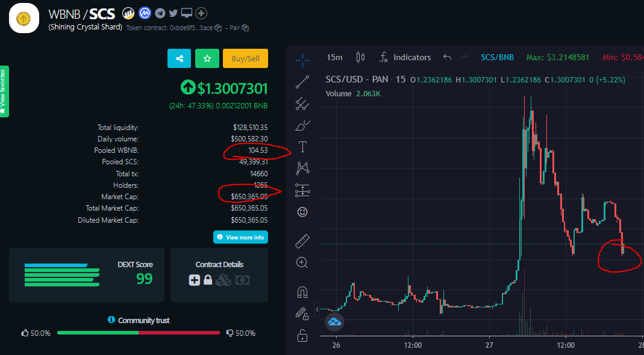Viewport: 644px width, 355px height.
Task: Switch chart to SCS/BNB pricing
Action: (498, 57)
